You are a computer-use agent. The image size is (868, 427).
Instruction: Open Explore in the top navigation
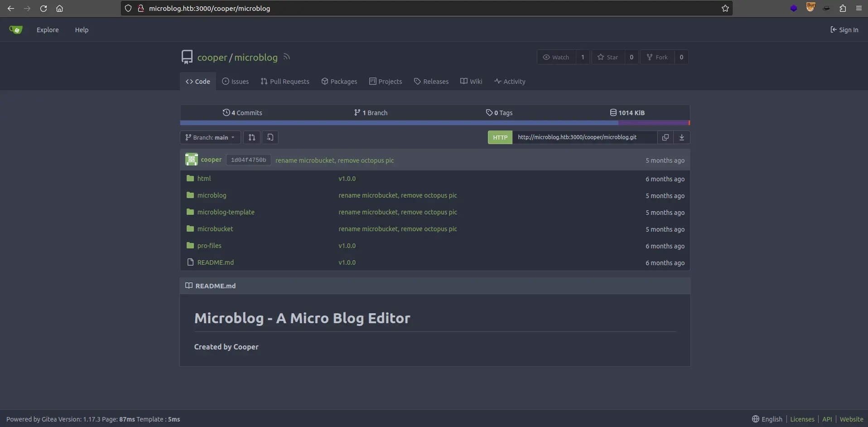[48, 30]
